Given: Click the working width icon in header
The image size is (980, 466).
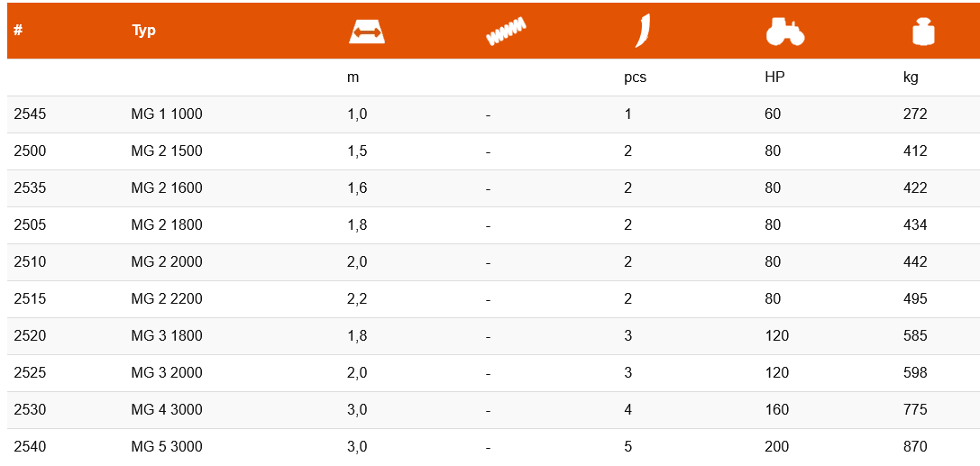Looking at the screenshot, I should click(367, 32).
